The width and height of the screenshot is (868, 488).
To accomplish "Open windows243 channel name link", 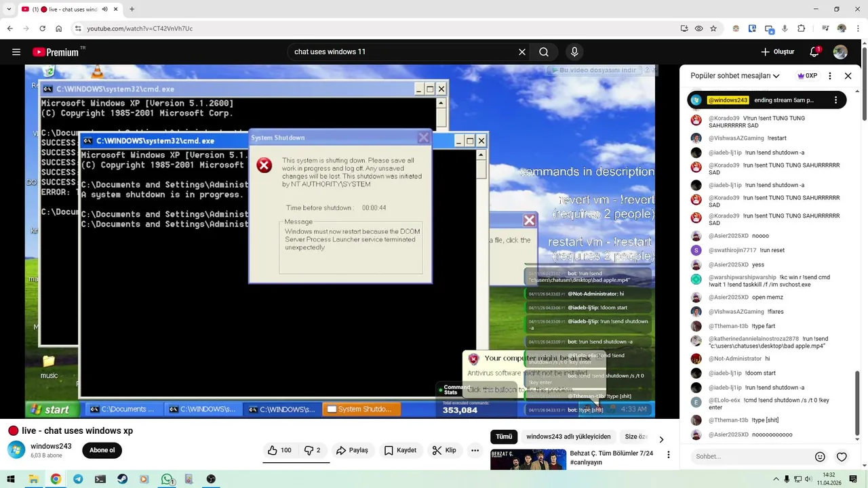I will coord(51,446).
